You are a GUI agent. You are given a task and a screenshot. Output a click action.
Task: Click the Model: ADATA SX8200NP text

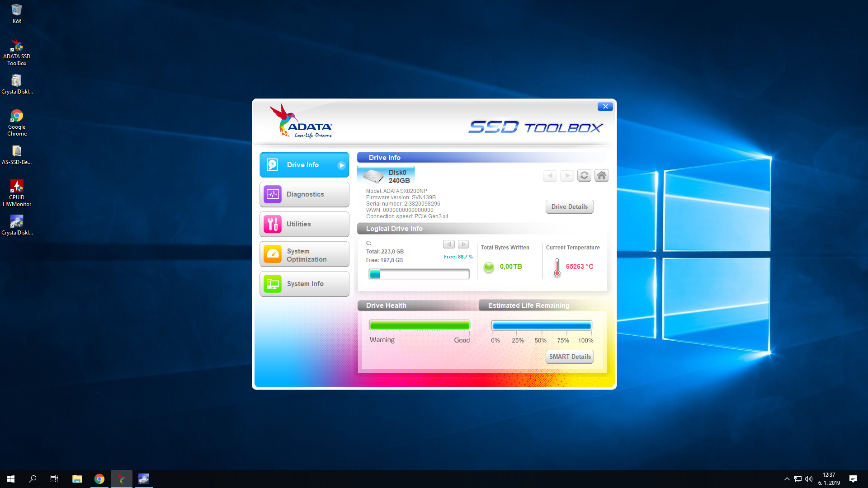pyautogui.click(x=396, y=191)
